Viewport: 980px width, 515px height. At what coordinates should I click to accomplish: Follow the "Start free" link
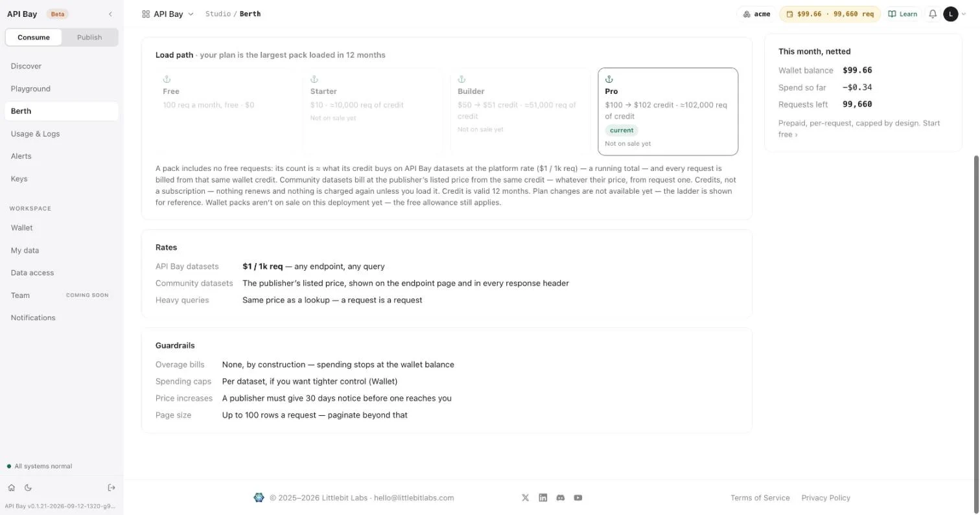pos(859,129)
